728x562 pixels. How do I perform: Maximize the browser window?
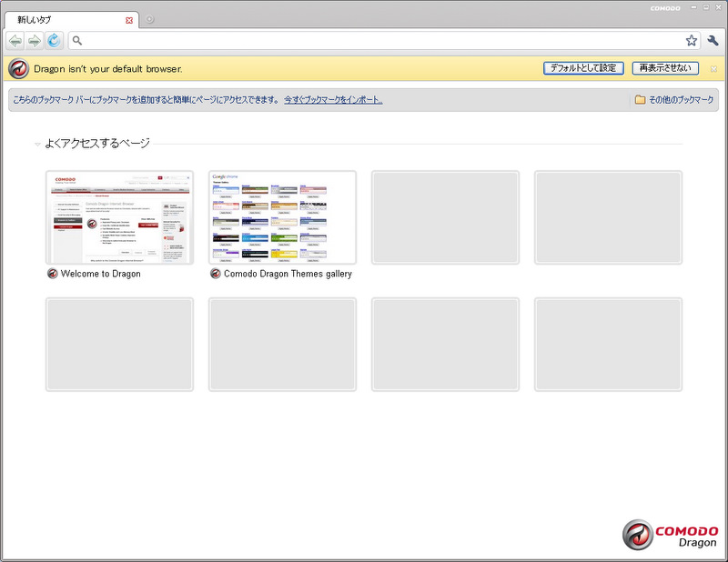[x=706, y=7]
